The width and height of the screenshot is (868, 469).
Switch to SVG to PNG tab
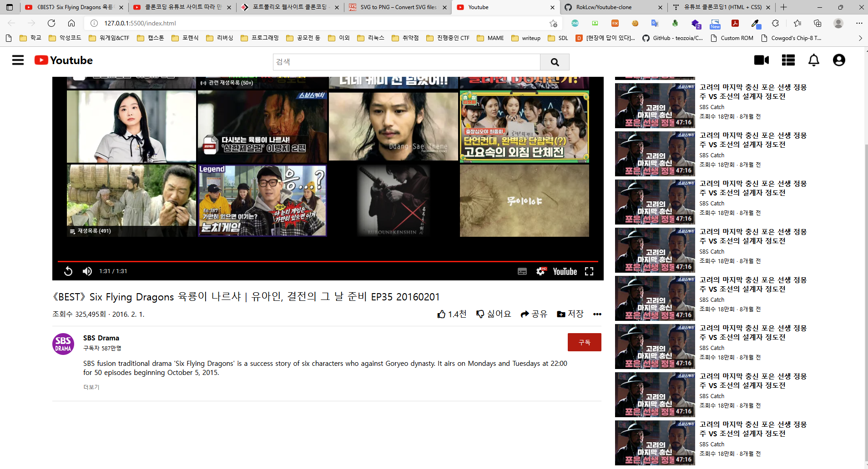click(397, 7)
